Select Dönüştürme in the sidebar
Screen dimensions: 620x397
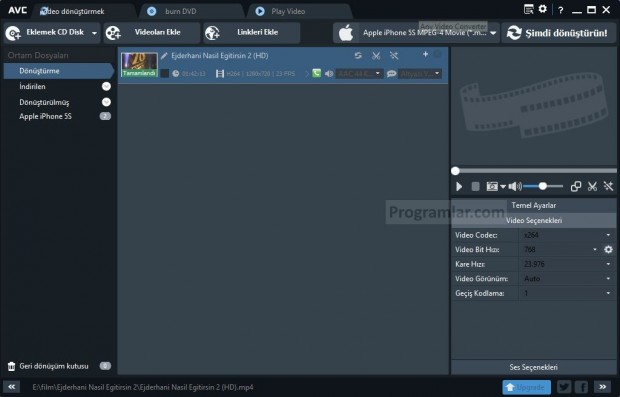coord(59,71)
